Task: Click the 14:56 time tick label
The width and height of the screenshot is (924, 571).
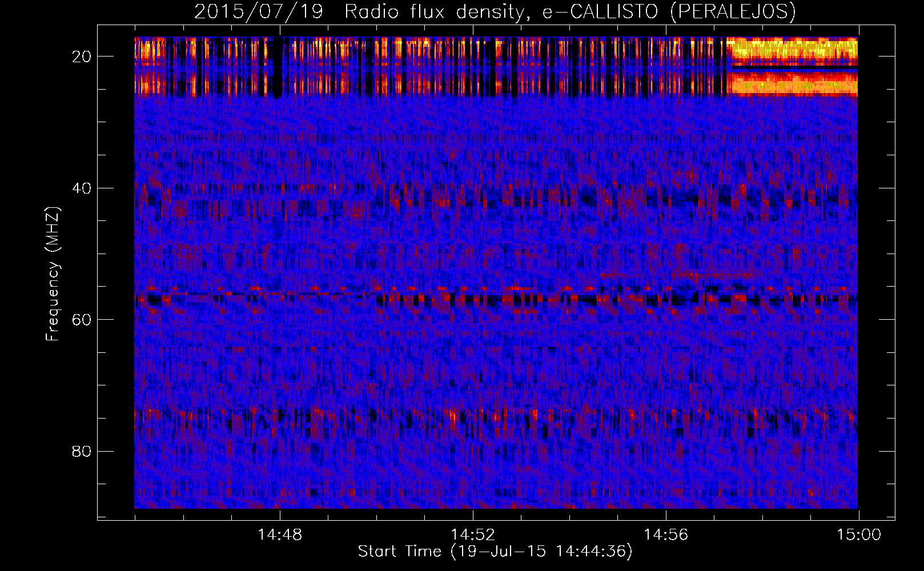Action: pyautogui.click(x=666, y=535)
